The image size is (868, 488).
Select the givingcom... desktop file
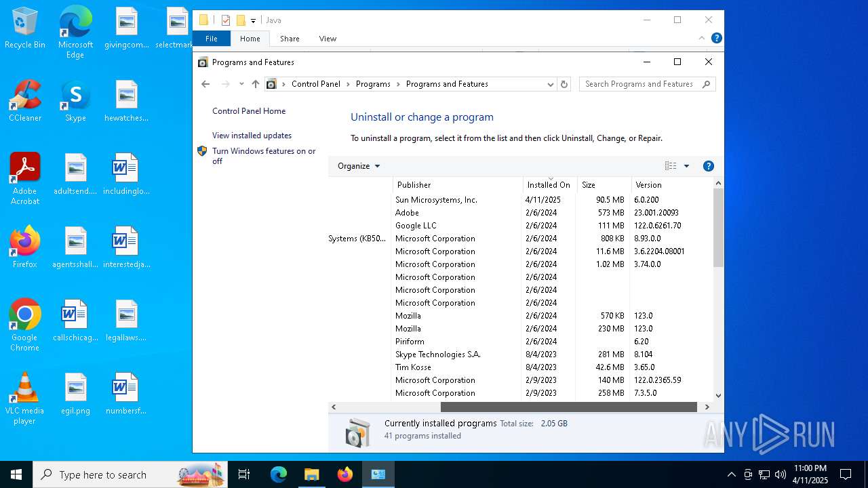click(x=125, y=28)
